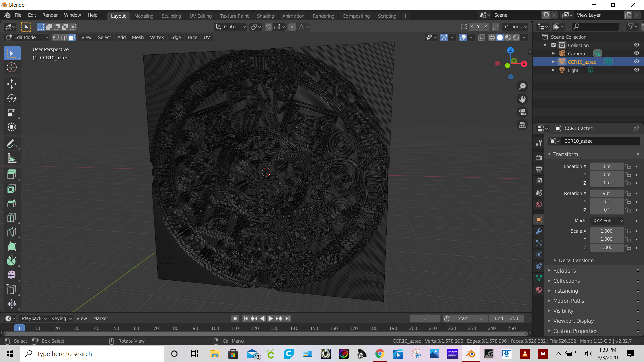Image resolution: width=644 pixels, height=362 pixels.
Task: Open the Render menu
Action: pyautogui.click(x=50, y=15)
